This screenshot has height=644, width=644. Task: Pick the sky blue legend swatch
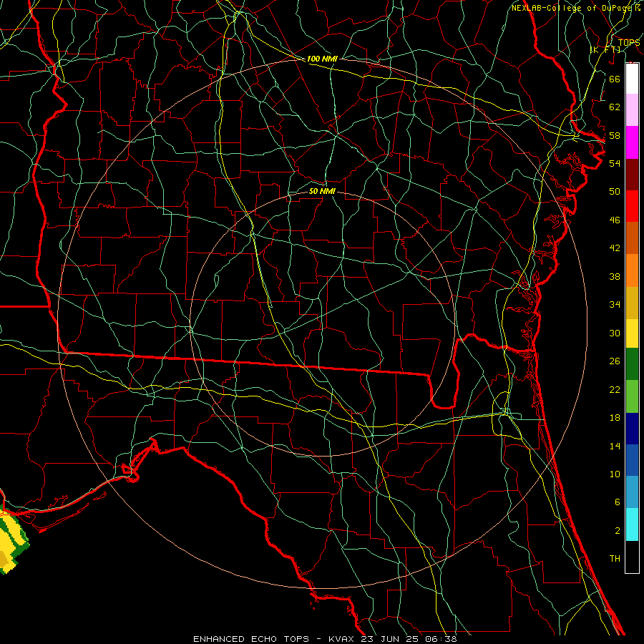632,492
